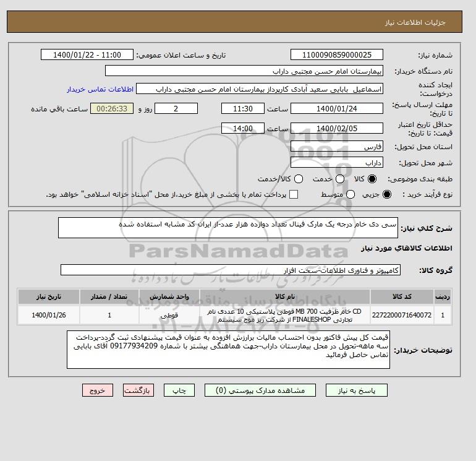The image size is (476, 461).
Task: Click the کد کالا column header
Action: point(402,296)
